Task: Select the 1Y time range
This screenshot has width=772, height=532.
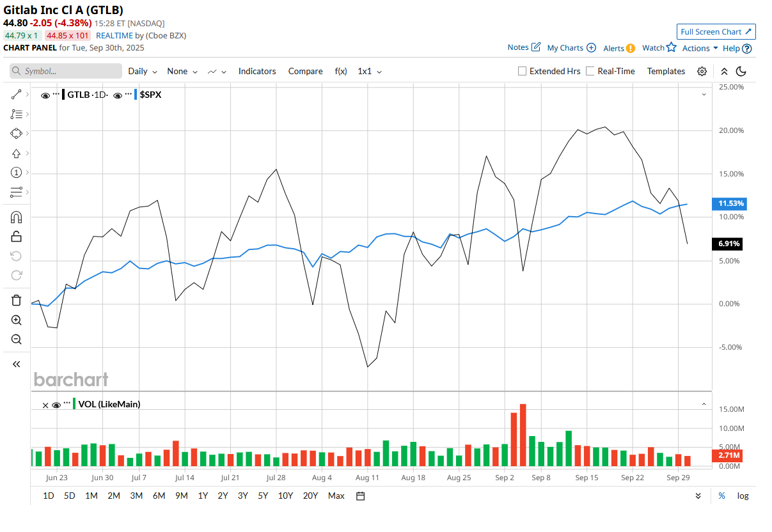Action: (x=203, y=496)
